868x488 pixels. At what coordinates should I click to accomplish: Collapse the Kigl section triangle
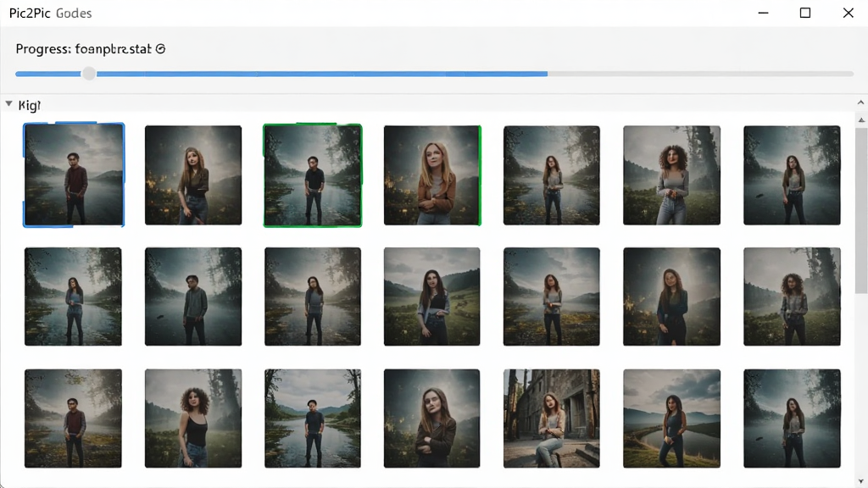(x=8, y=104)
